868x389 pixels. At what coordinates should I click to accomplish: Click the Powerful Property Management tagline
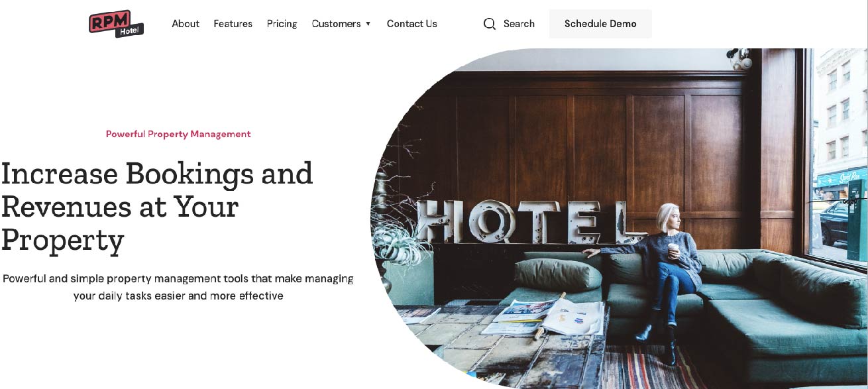pyautogui.click(x=178, y=134)
